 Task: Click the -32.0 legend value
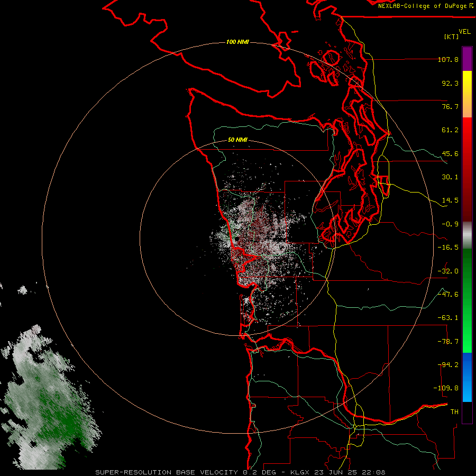(x=448, y=271)
